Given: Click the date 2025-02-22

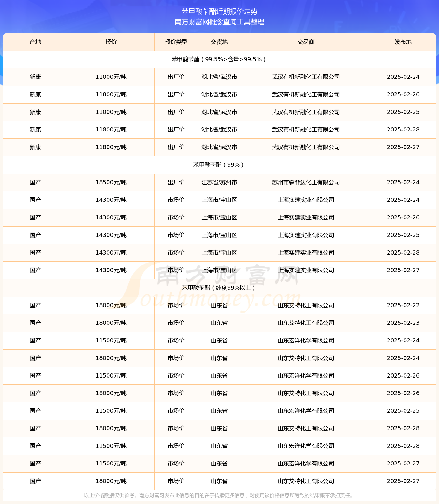Looking at the screenshot, I should coord(403,305).
